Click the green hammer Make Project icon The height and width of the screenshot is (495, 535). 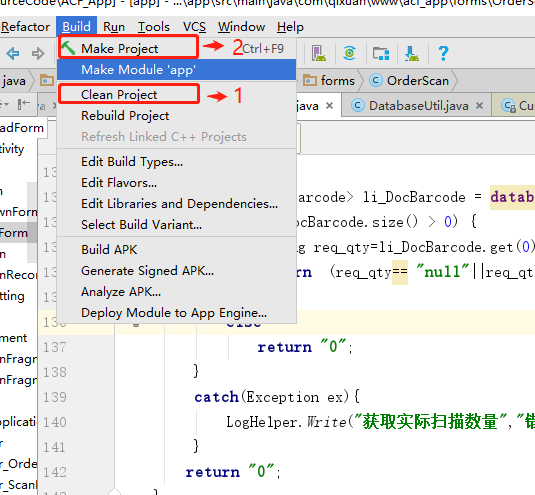tap(68, 48)
